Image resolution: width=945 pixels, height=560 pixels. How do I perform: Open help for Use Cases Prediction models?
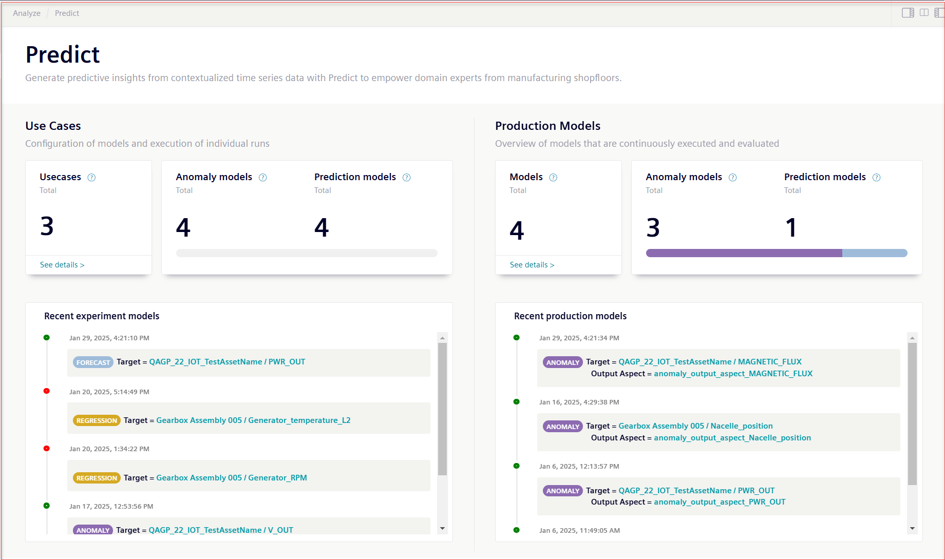(406, 178)
